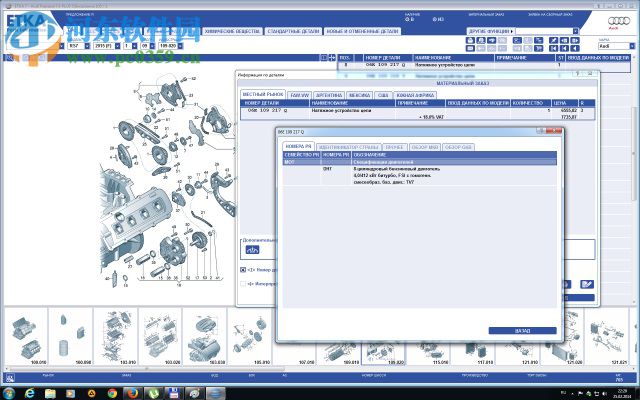Jump to the first record icon
Screen dimensions: 640x400
pos(553,48)
